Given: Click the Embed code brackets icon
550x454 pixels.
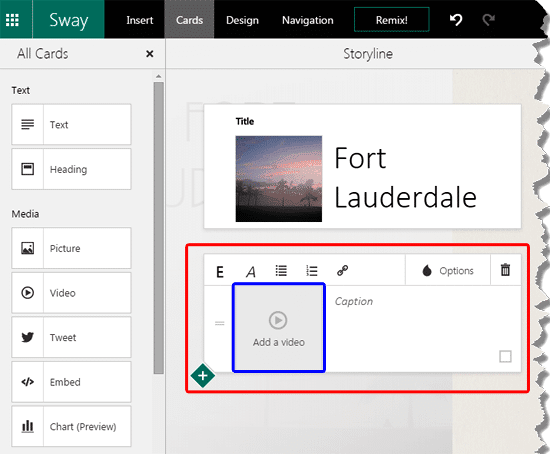Looking at the screenshot, I should tap(27, 382).
